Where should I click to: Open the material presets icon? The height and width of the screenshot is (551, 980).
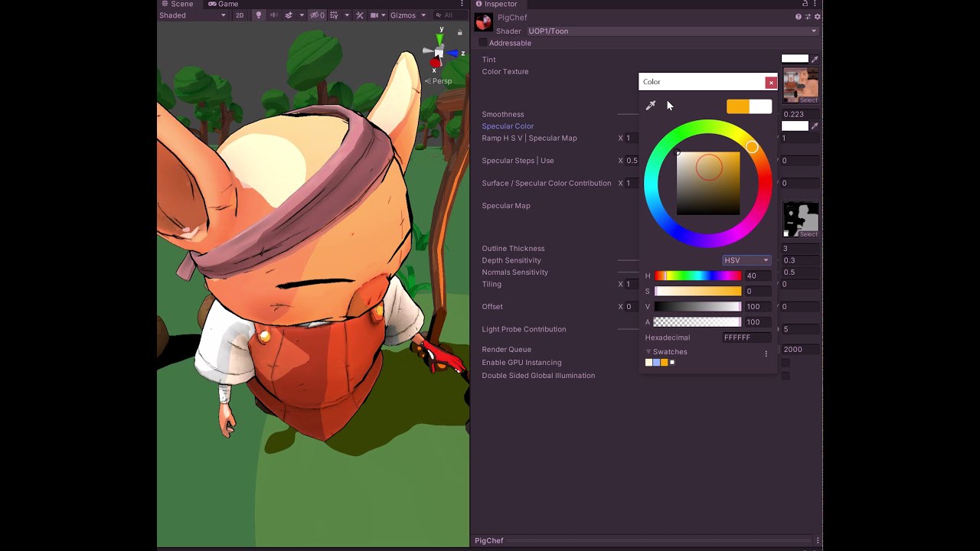[808, 17]
